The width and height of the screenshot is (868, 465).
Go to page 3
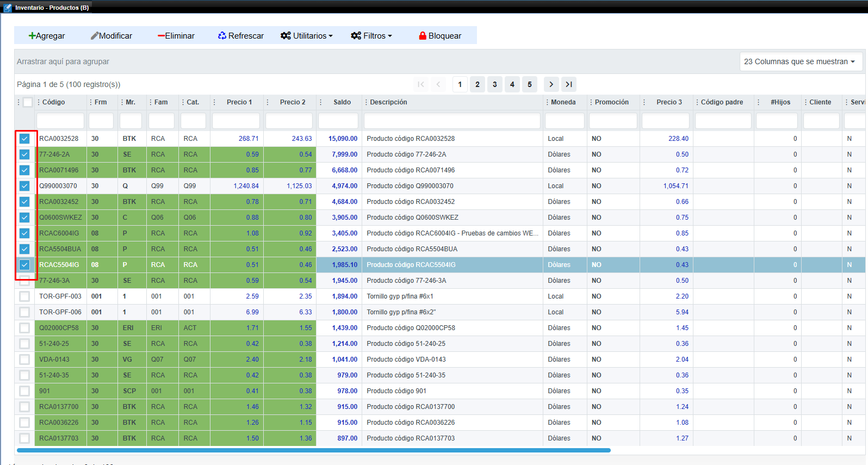pyautogui.click(x=495, y=84)
